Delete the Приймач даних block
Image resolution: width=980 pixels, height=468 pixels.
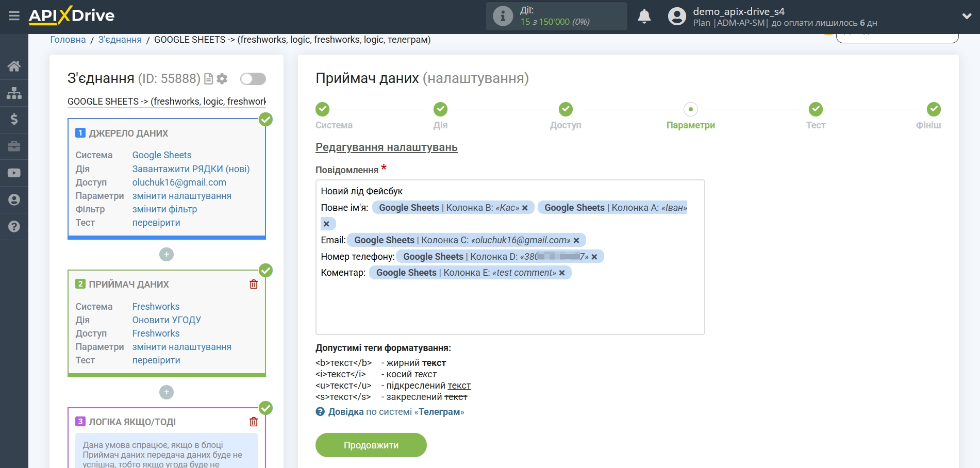point(254,285)
